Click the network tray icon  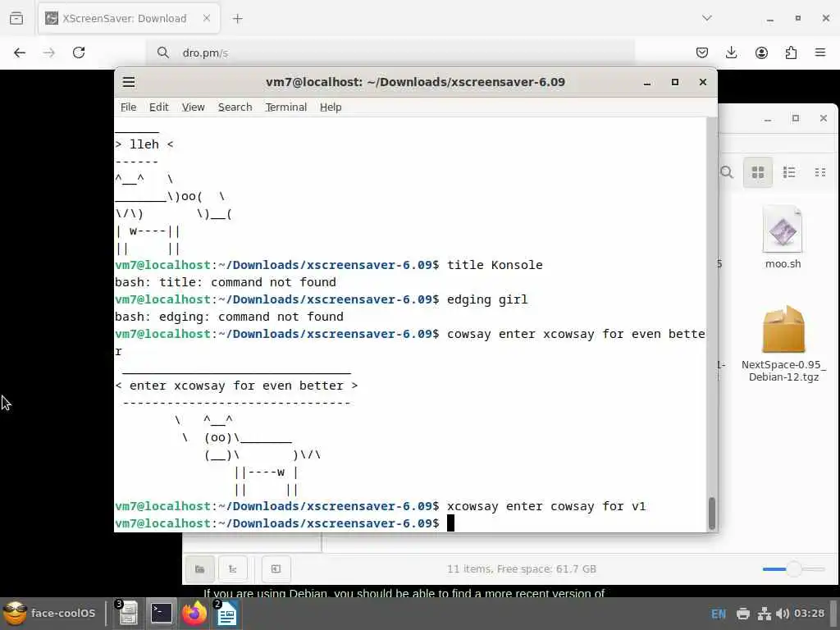pyautogui.click(x=764, y=614)
